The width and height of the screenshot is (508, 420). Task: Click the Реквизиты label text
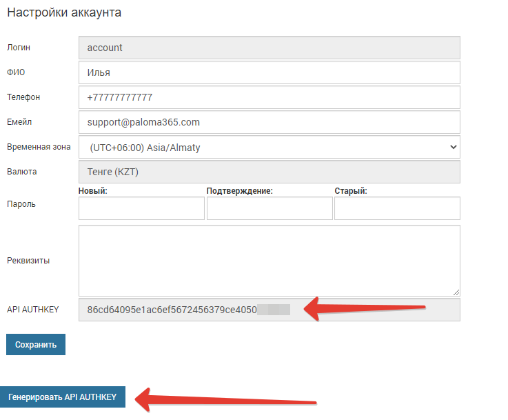coord(28,261)
